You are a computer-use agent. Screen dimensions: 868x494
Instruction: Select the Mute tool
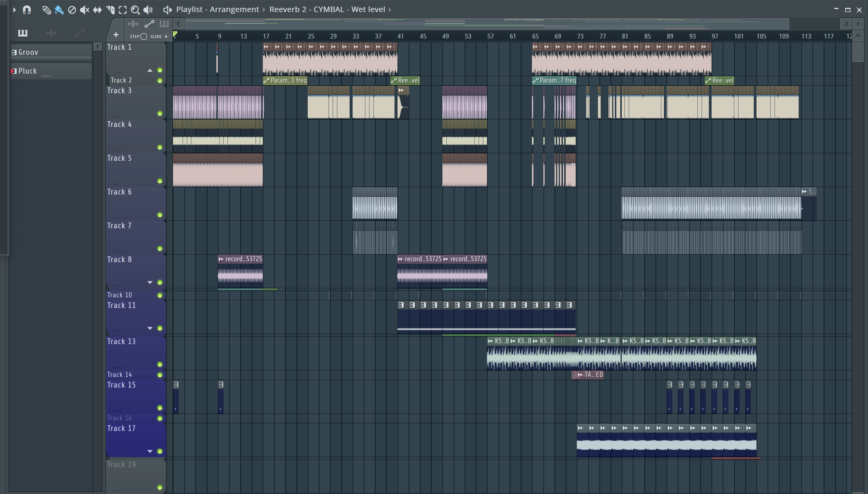click(84, 10)
